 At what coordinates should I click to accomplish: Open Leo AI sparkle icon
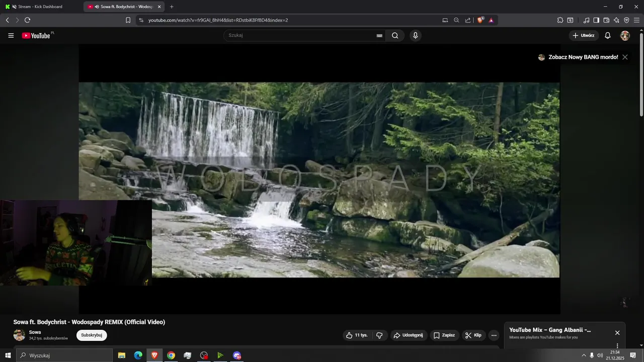[616, 20]
